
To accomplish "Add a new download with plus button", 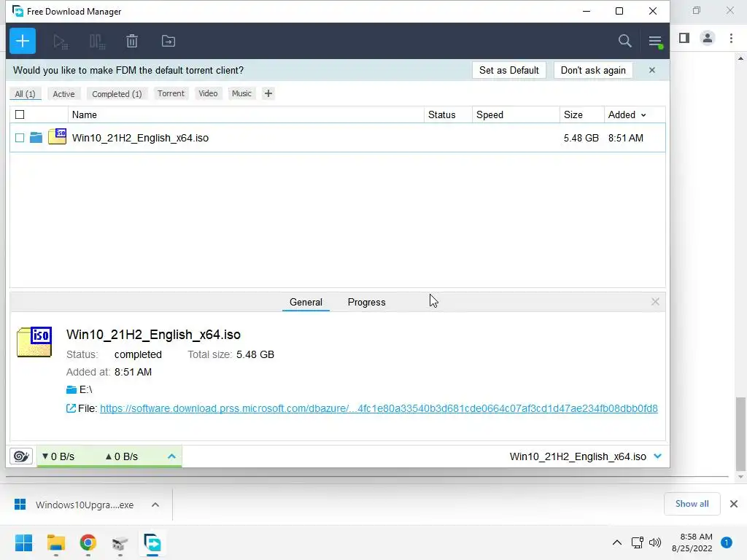I will (23, 41).
